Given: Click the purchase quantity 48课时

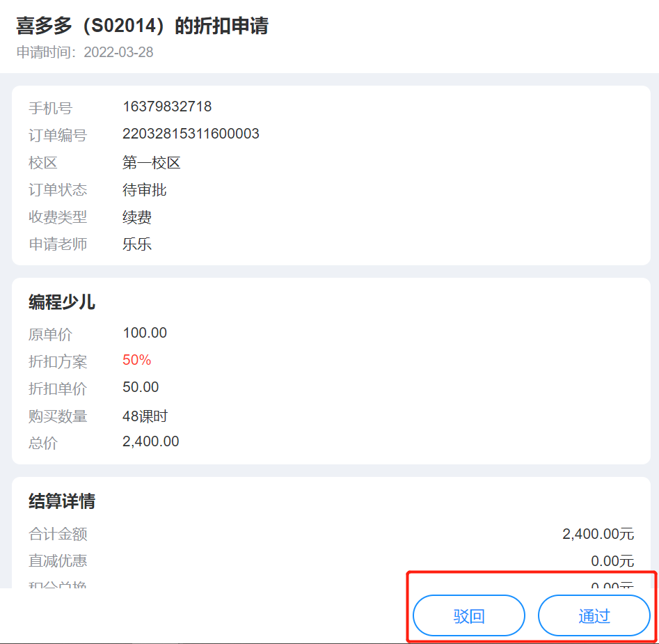Looking at the screenshot, I should 145,416.
